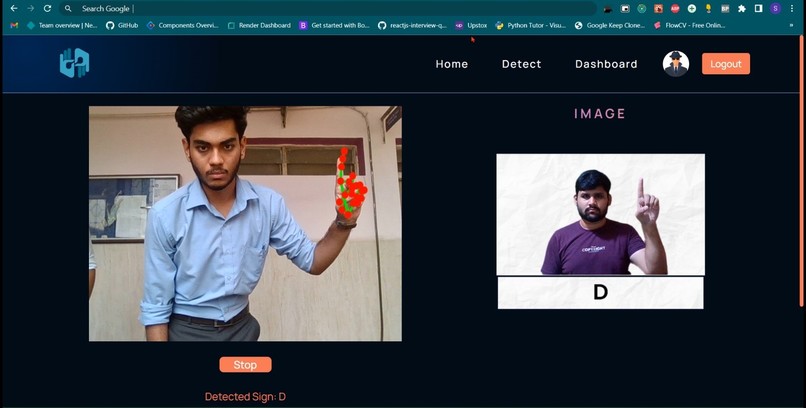Click the AdBlock Plus extension icon
This screenshot has width=806, height=408.
pos(675,8)
